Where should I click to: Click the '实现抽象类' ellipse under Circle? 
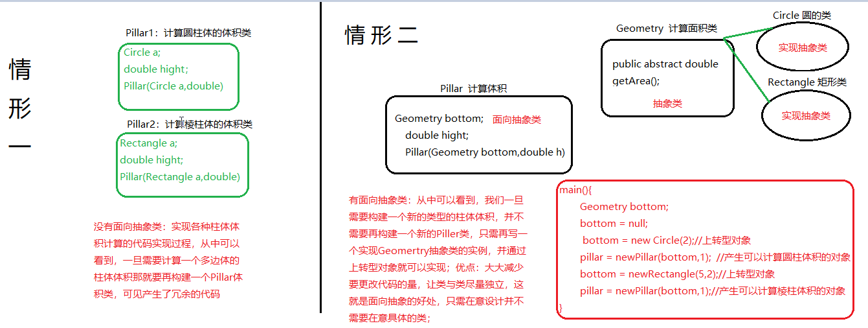(x=803, y=47)
